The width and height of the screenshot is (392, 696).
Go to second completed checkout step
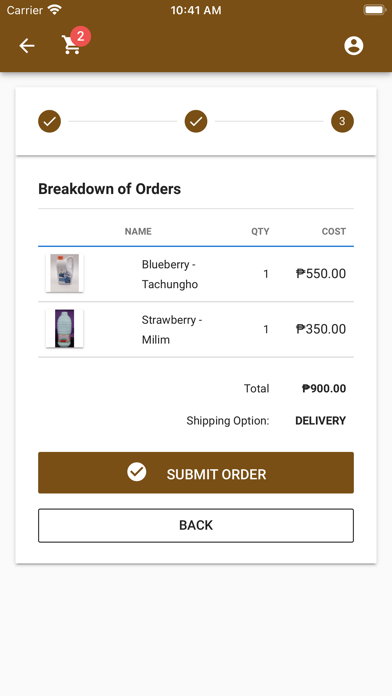coord(196,121)
